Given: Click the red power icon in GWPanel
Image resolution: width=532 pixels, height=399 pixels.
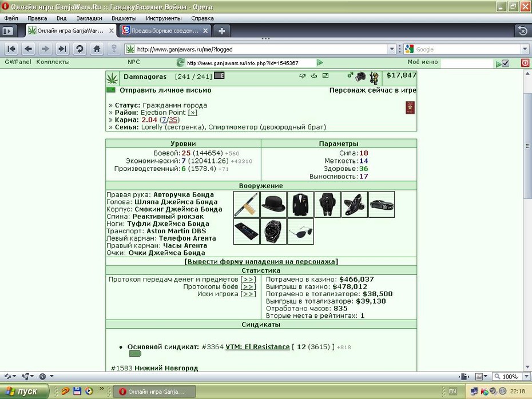Looking at the screenshot, I should (x=525, y=63).
